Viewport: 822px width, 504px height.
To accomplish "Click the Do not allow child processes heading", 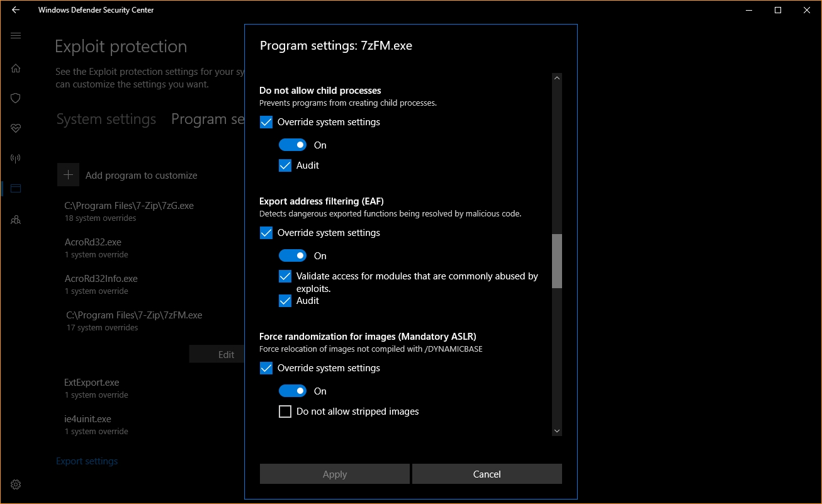I will [x=320, y=91].
